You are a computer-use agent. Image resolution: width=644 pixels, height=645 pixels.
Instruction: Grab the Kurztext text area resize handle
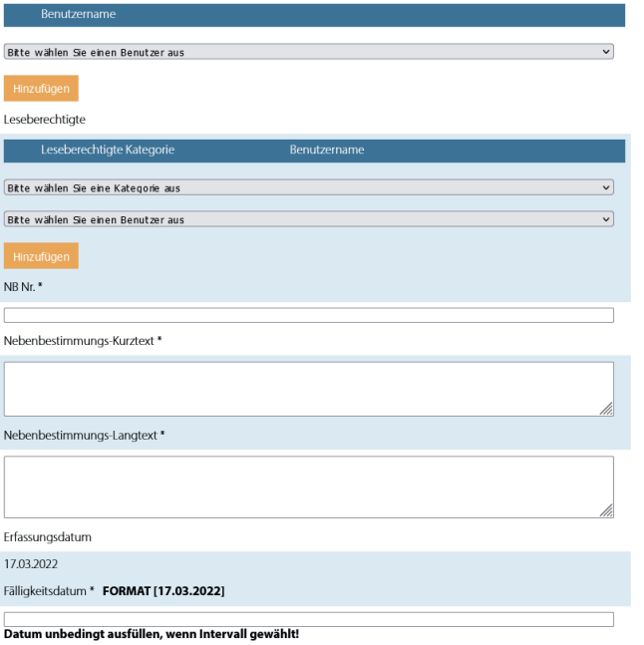click(607, 410)
